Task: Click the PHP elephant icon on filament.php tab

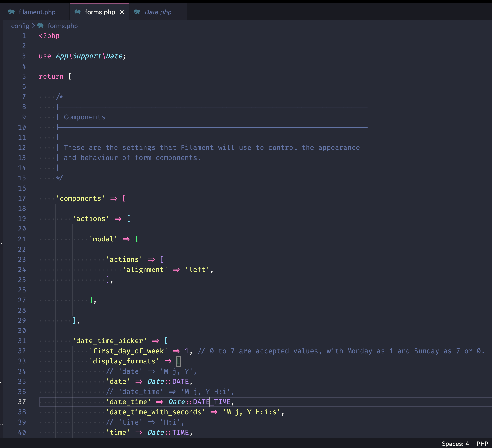Action: [11, 12]
